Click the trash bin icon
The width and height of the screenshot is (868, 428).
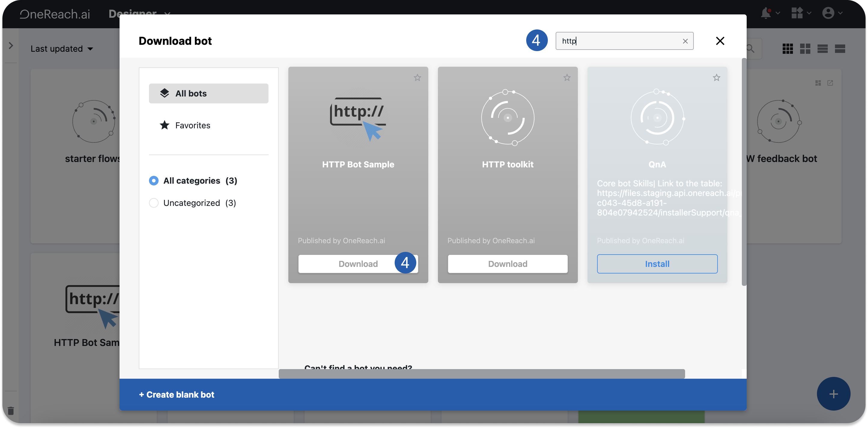pos(11,411)
